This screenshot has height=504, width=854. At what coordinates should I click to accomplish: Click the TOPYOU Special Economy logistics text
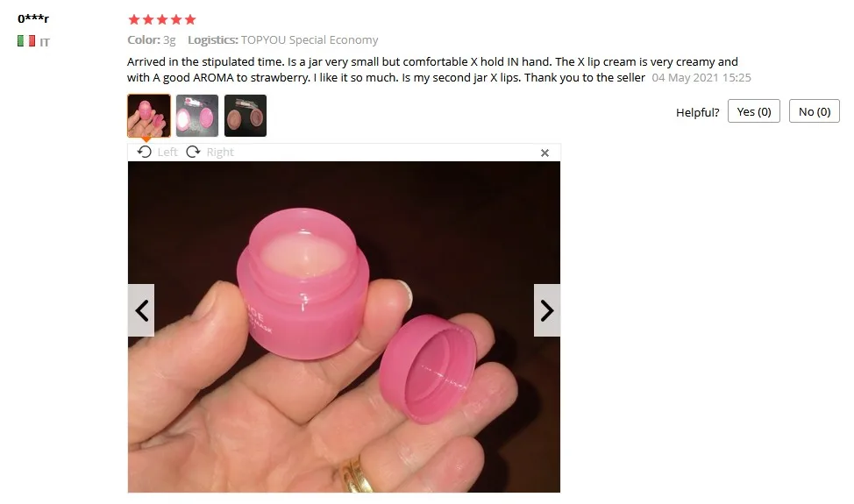[310, 39]
